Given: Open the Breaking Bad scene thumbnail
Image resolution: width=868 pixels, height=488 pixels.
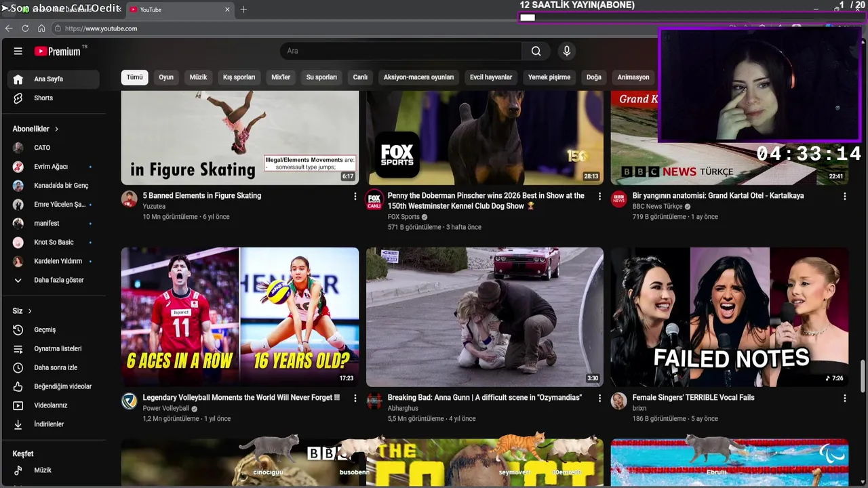Looking at the screenshot, I should (485, 317).
